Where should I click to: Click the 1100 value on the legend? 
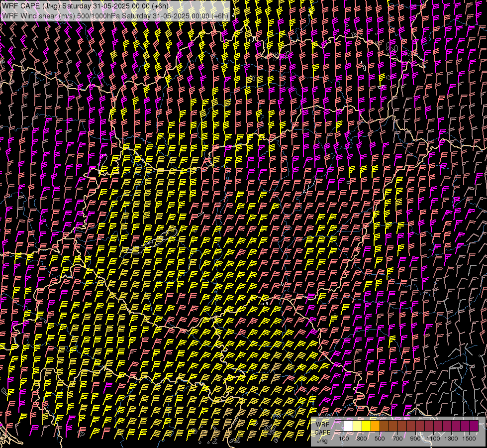tap(433, 439)
